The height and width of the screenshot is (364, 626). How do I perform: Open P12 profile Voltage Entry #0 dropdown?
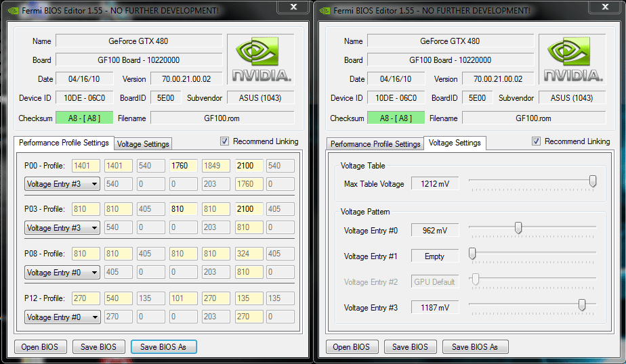(62, 317)
